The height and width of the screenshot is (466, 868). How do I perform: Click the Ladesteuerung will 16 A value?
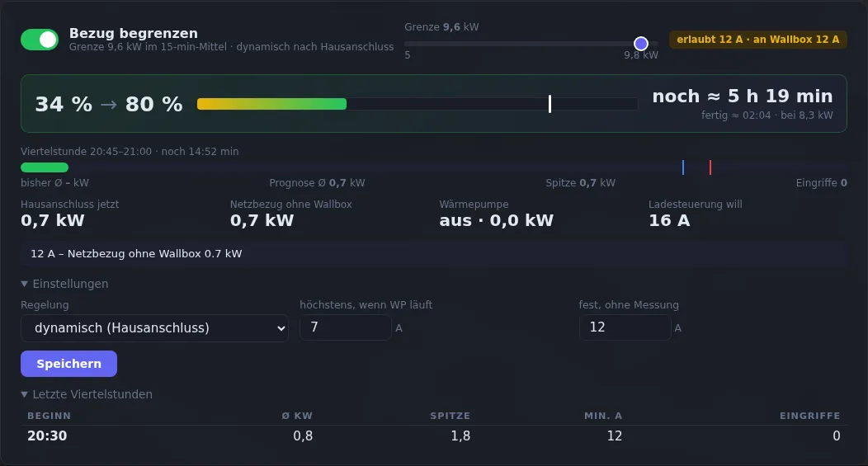click(669, 220)
